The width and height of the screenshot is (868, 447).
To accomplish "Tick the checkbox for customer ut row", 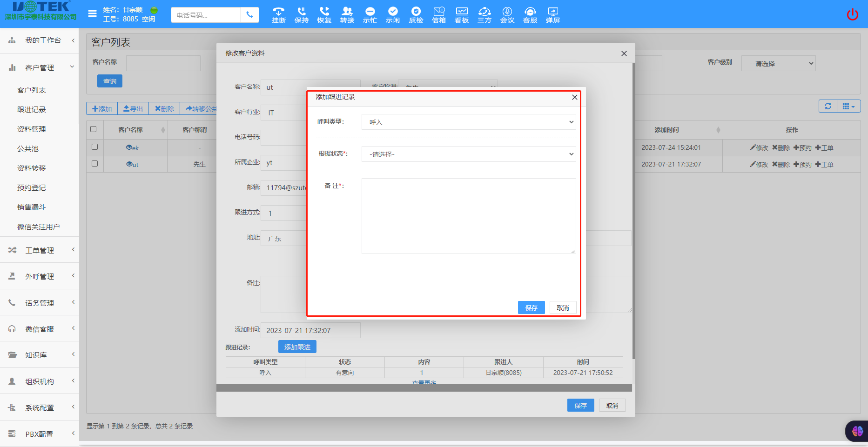I will coord(94,164).
